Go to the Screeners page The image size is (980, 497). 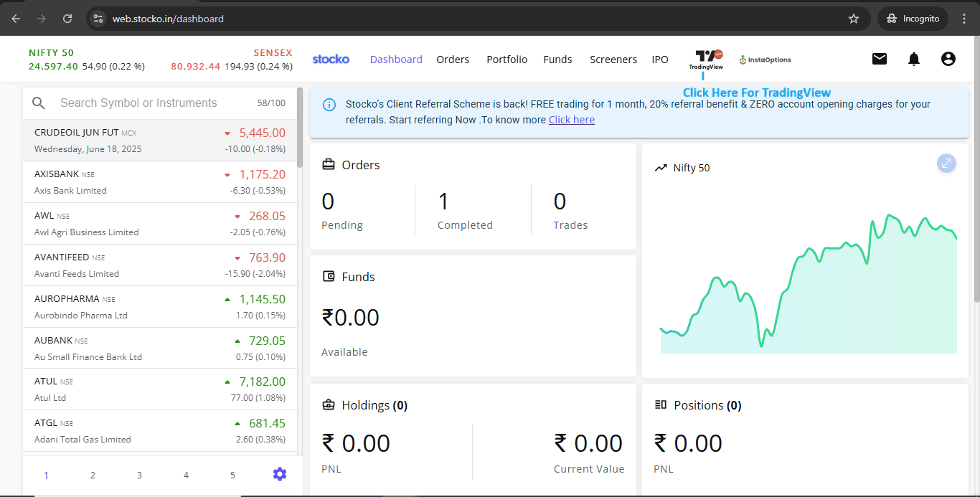coord(613,60)
